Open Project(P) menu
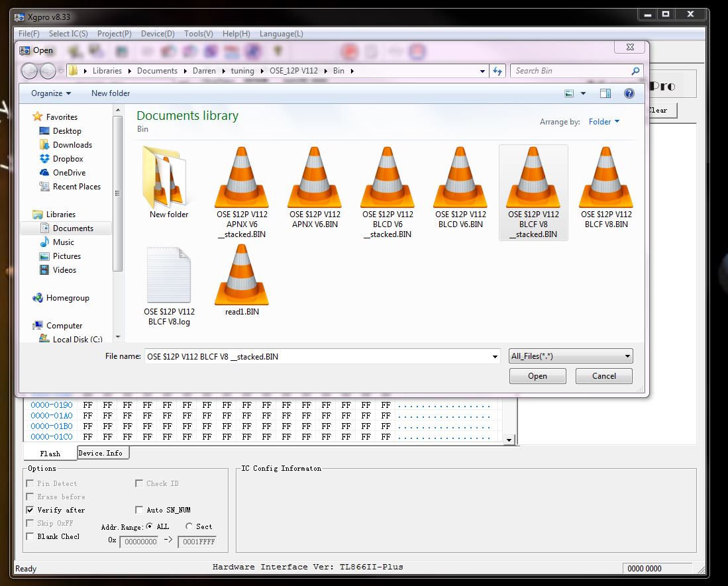The width and height of the screenshot is (728, 586). click(114, 34)
